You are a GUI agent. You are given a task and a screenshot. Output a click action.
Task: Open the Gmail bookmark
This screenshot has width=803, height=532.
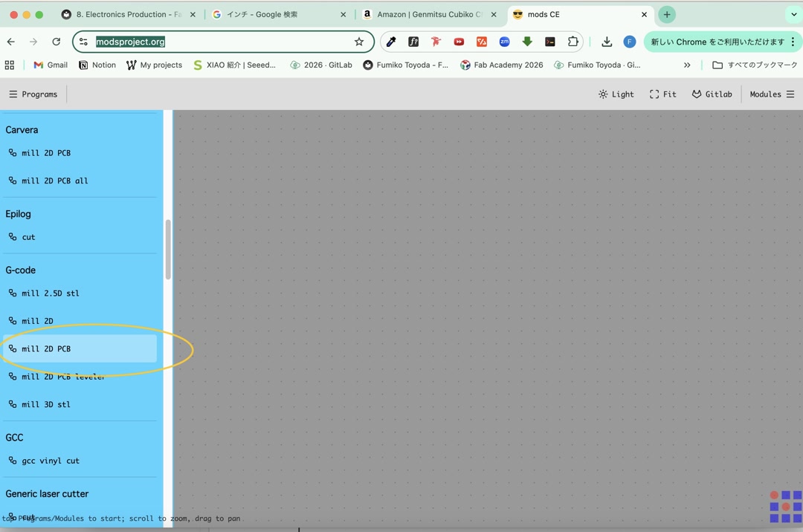pyautogui.click(x=51, y=65)
